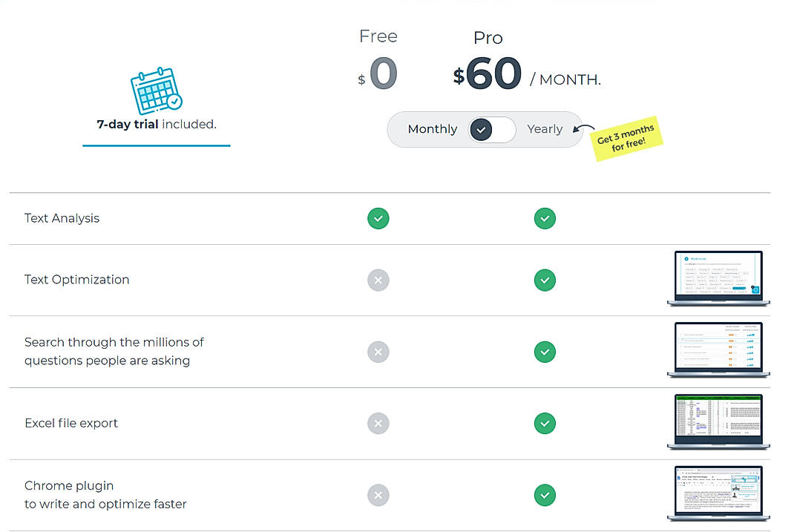The height and width of the screenshot is (532, 794).
Task: Click the green checkmark for Excel file export Pro
Action: coord(545,423)
